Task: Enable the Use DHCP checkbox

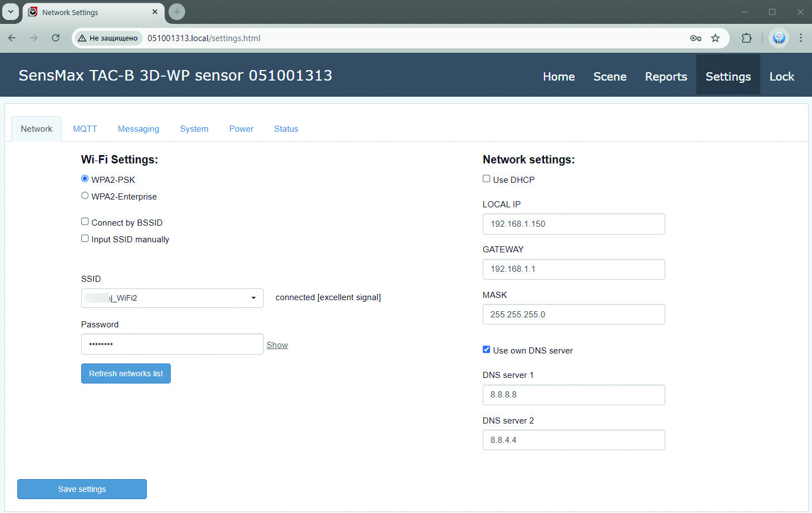Action: click(x=486, y=179)
